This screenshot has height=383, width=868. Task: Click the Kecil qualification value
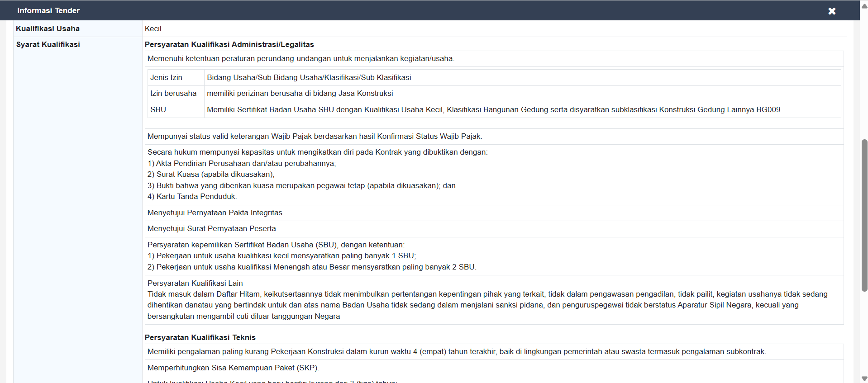[153, 28]
